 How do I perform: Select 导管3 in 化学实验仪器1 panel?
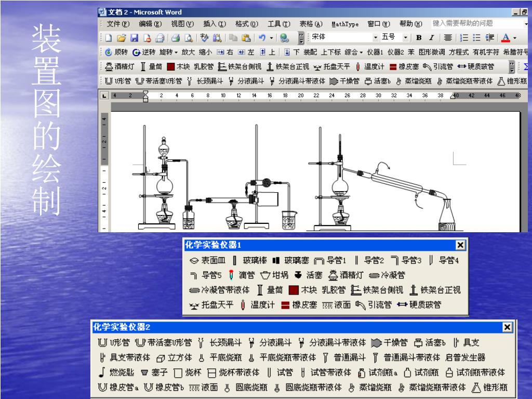point(406,260)
